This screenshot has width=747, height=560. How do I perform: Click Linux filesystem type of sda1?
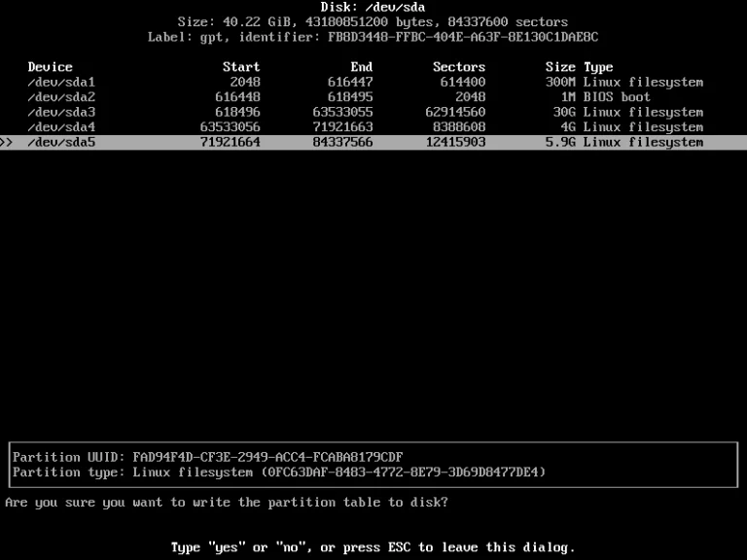[x=643, y=82]
